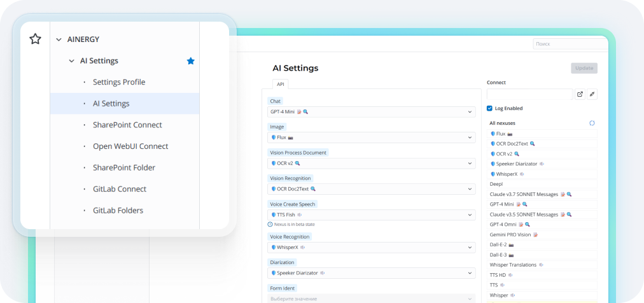The height and width of the screenshot is (303, 644).
Task: Open SharePoint Connect in sidebar
Action: (x=127, y=125)
